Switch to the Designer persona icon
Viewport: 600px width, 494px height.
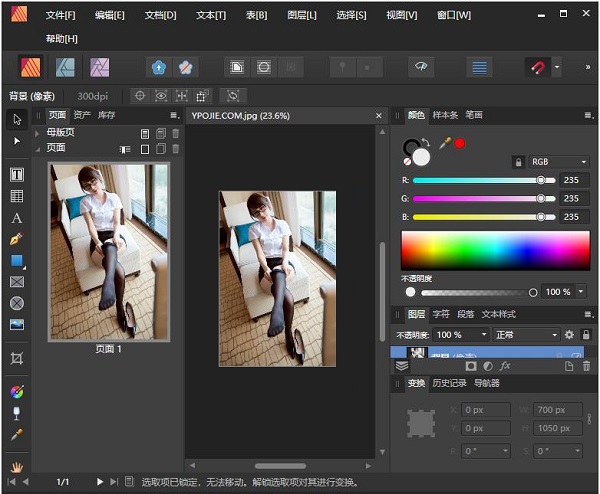click(65, 67)
